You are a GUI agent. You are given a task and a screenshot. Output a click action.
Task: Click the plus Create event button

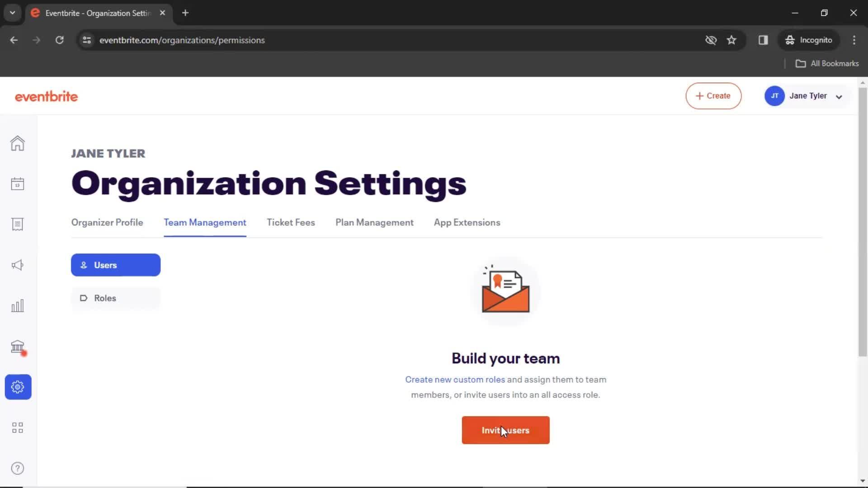pyautogui.click(x=713, y=96)
